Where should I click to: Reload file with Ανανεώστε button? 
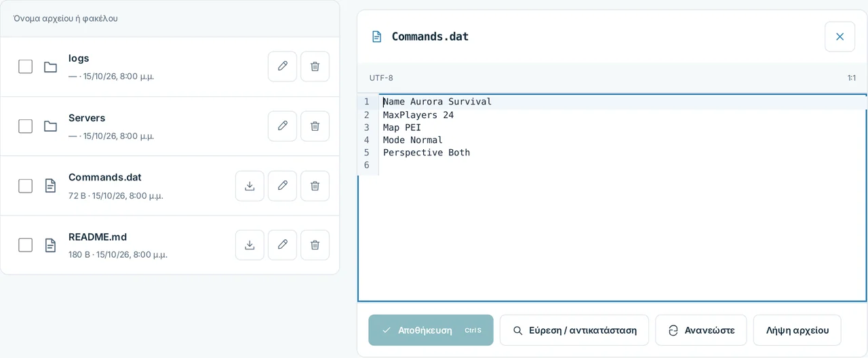[x=701, y=330]
